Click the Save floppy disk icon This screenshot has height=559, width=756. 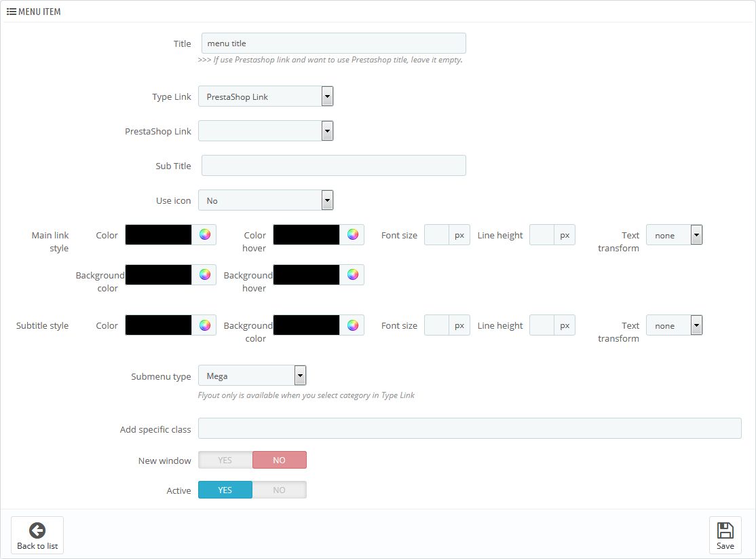(x=725, y=530)
